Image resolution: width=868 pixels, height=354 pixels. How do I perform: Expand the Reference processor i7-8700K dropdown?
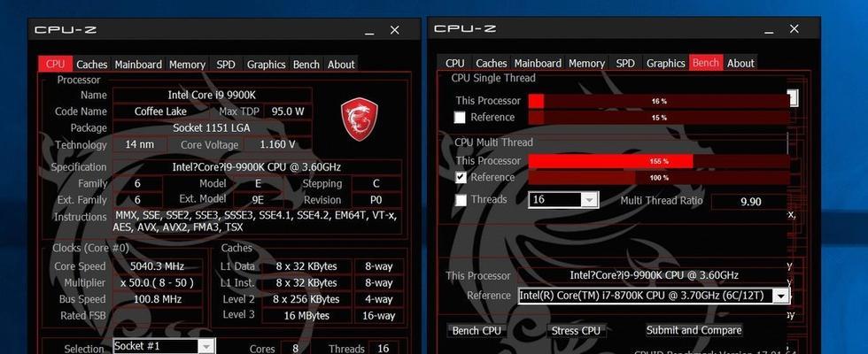coord(654,296)
